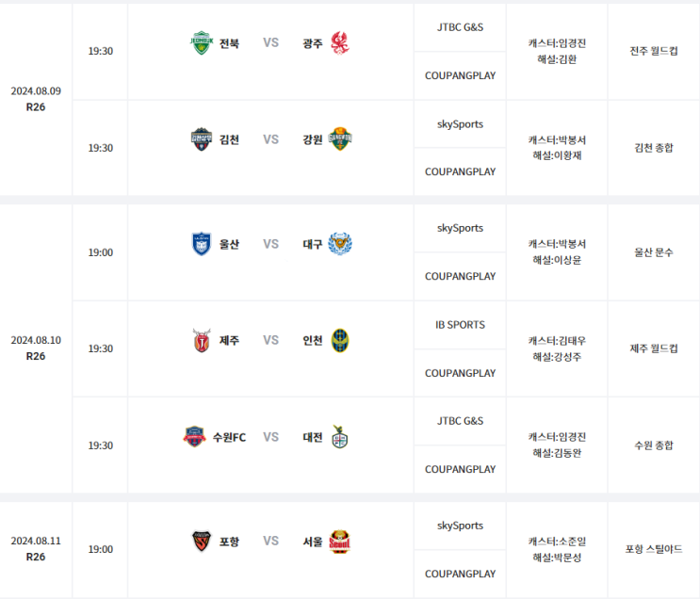Click the Jeonbuk (전북) team crest
700x599 pixels.
coord(201,43)
